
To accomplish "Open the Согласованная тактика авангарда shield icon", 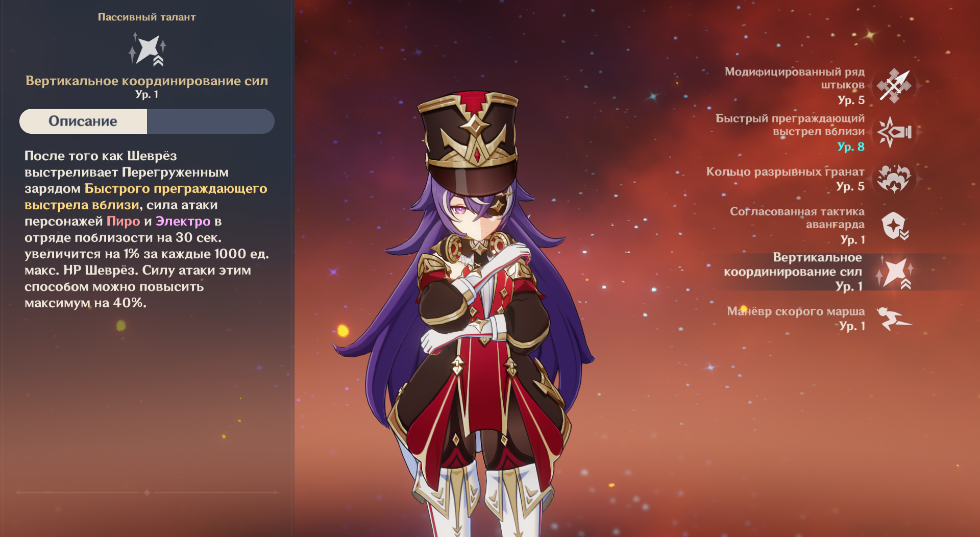I will pos(894,226).
